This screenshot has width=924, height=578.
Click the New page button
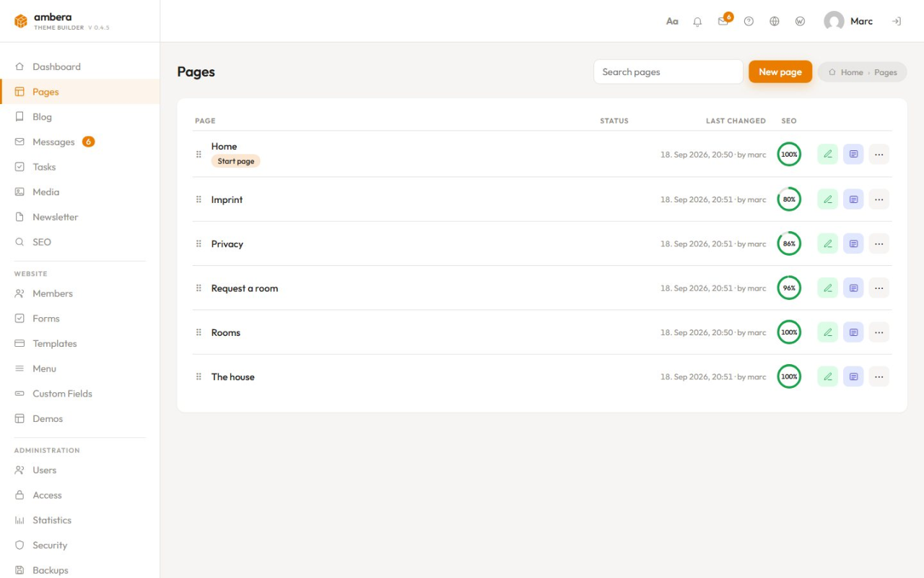(780, 72)
